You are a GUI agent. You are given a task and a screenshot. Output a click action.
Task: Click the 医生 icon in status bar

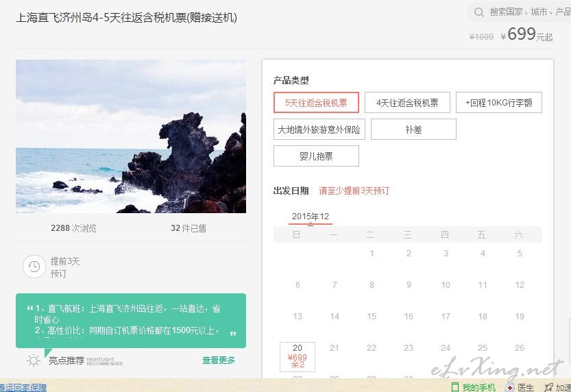510,387
